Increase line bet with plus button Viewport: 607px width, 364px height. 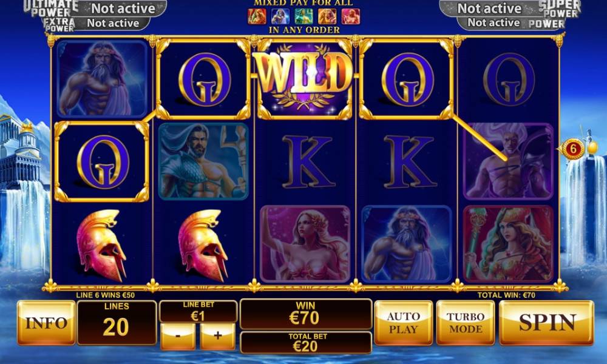217,336
